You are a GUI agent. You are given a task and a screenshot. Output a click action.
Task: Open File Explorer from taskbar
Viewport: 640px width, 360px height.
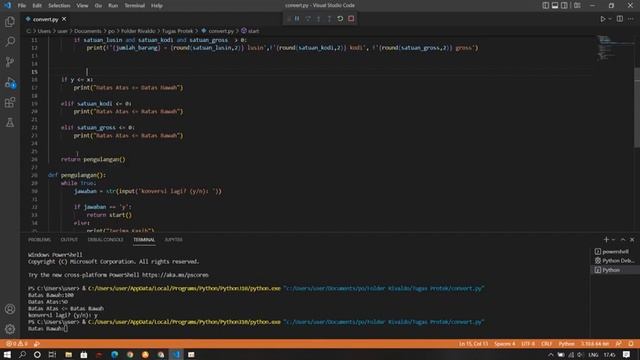pos(68,354)
